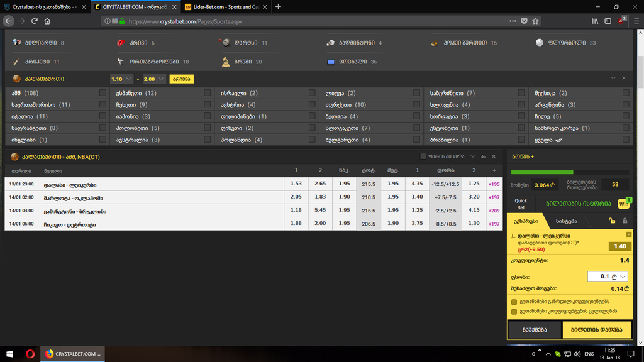Viewport: 644px width, 362px height.
Task: Show browser sidebars icon
Action: [608, 21]
